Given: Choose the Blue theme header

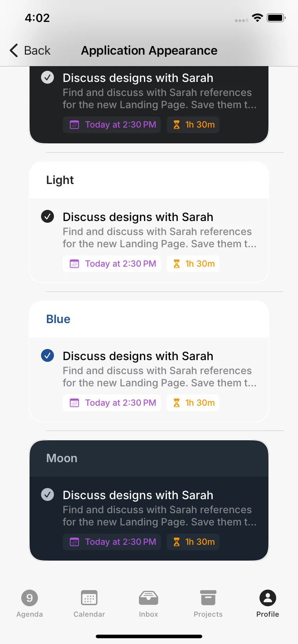Looking at the screenshot, I should (149, 319).
